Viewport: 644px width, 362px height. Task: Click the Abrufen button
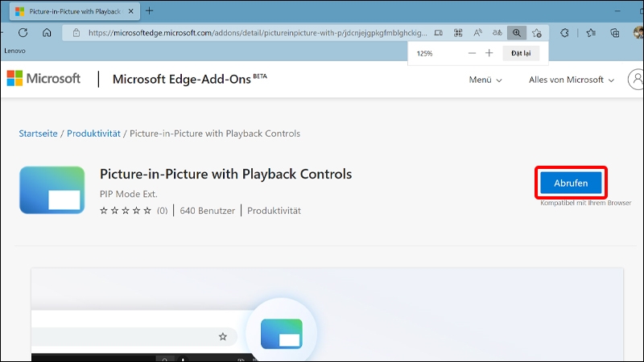(571, 183)
